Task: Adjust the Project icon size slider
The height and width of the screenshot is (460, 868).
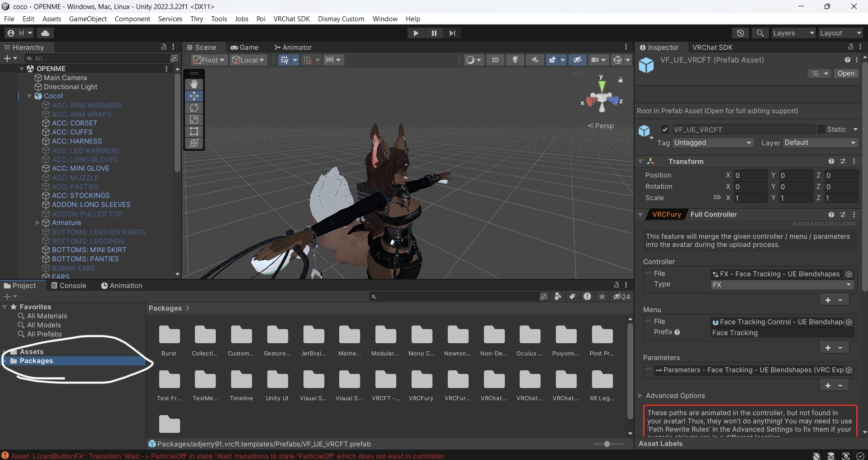Action: click(607, 444)
